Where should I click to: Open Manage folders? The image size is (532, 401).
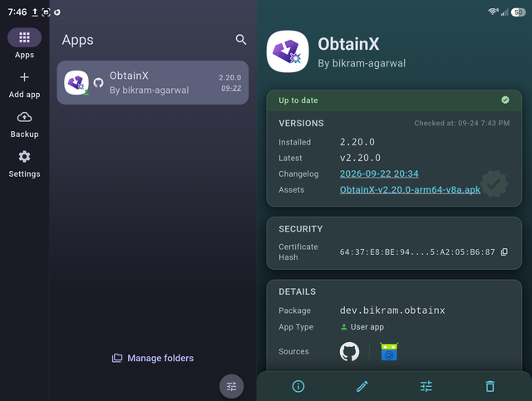[153, 358]
